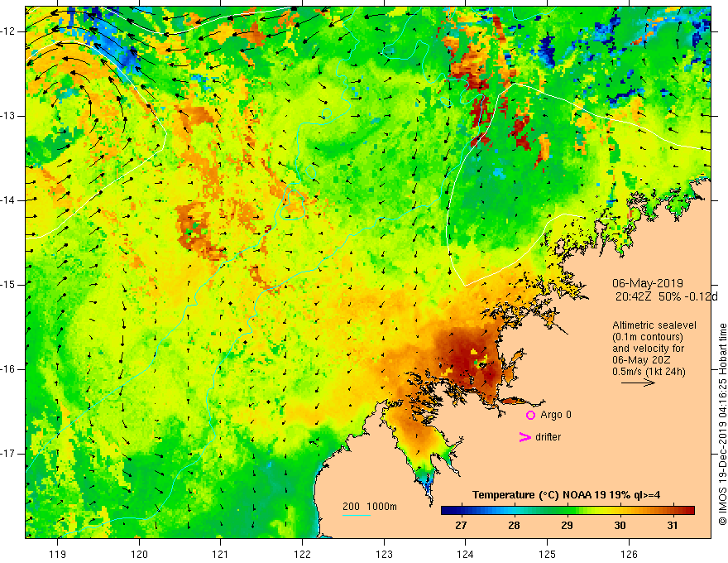Click the '06-May 20Z' caption line
This screenshot has height=563, width=728.
[x=641, y=360]
